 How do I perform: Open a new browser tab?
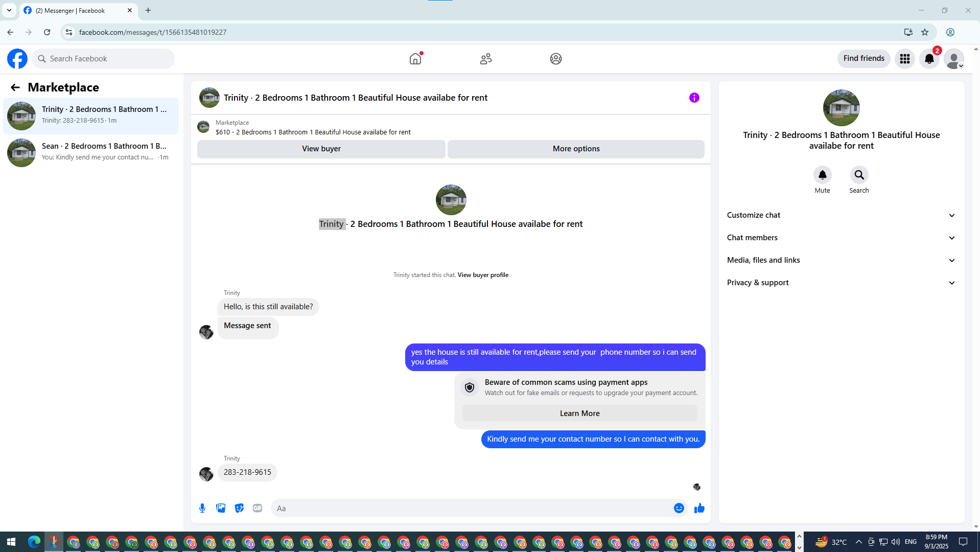tap(148, 10)
